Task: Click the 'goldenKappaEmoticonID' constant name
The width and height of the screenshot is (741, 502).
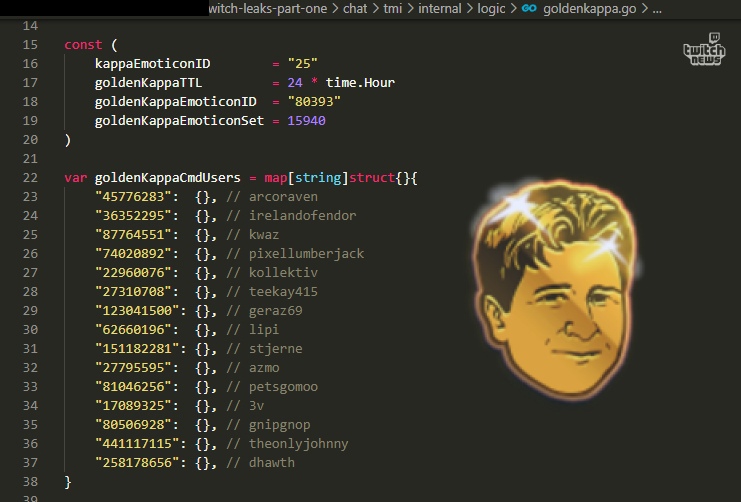Action: click(x=176, y=102)
